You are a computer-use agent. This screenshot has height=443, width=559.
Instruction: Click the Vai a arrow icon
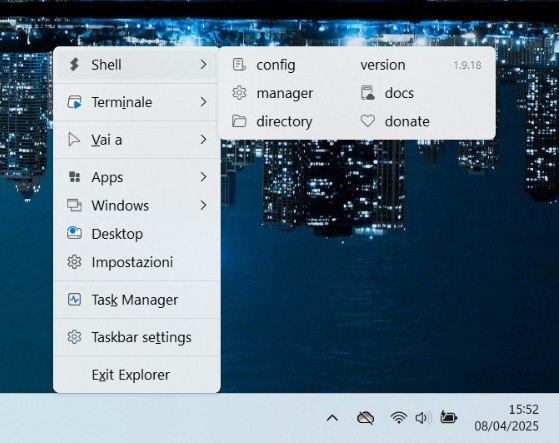74,139
